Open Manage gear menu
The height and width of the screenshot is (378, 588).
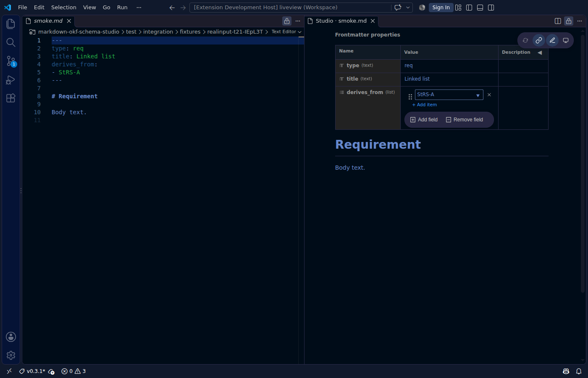click(11, 355)
